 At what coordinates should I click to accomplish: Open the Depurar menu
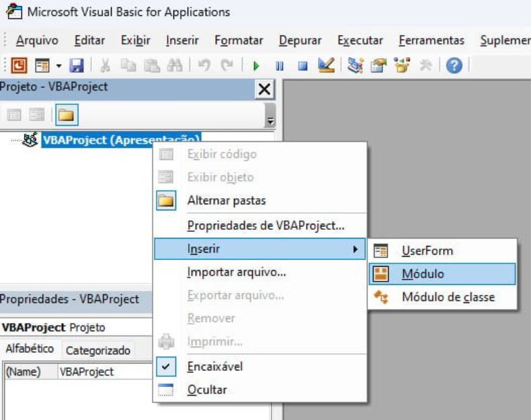(300, 40)
